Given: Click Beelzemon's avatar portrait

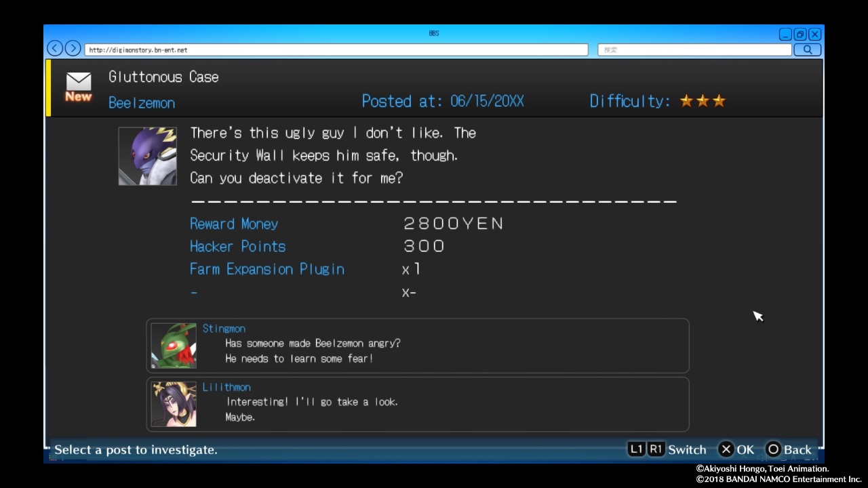Looking at the screenshot, I should [147, 156].
